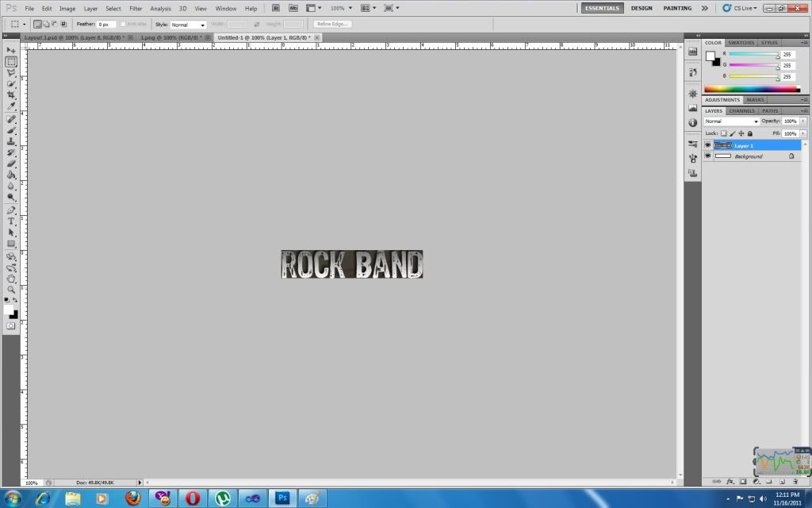Viewport: 812px width, 508px height.
Task: Select the Spot Healing Brush tool
Action: tap(11, 119)
